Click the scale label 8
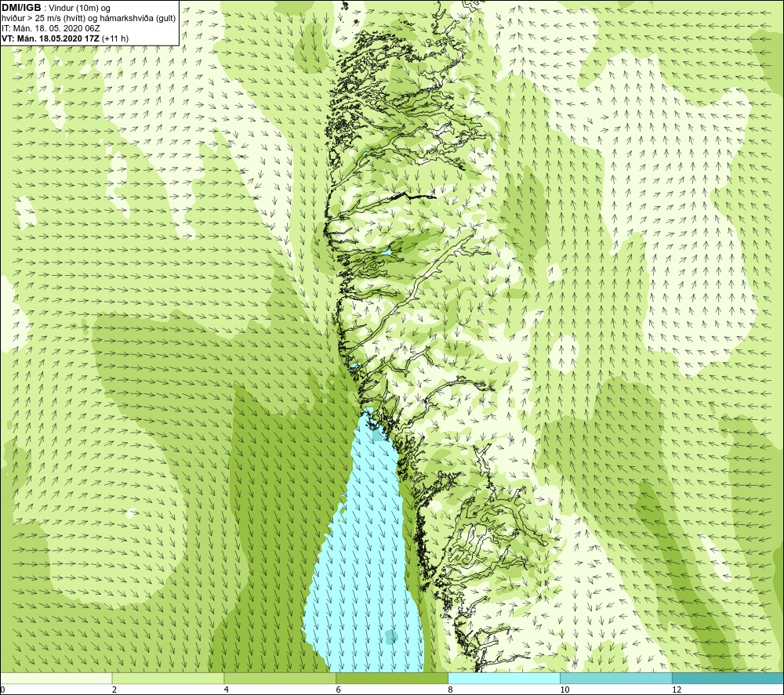Image resolution: width=784 pixels, height=695 pixels. [451, 690]
